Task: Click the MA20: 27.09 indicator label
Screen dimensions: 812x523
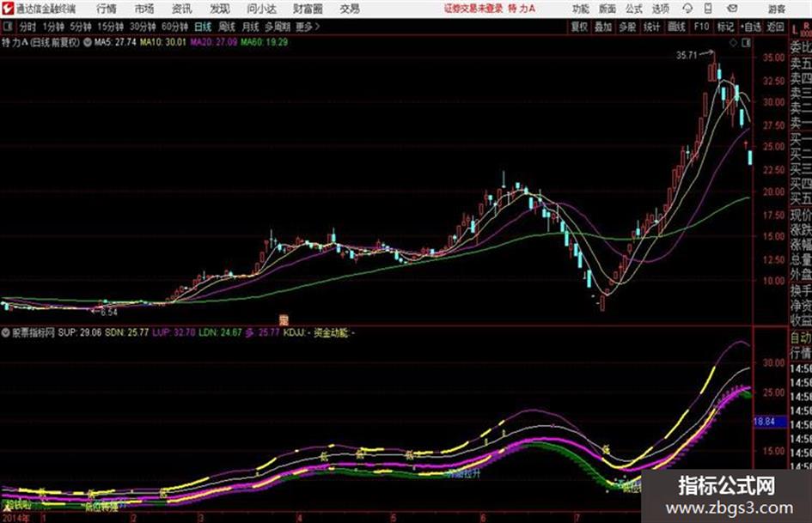Action: (x=213, y=42)
